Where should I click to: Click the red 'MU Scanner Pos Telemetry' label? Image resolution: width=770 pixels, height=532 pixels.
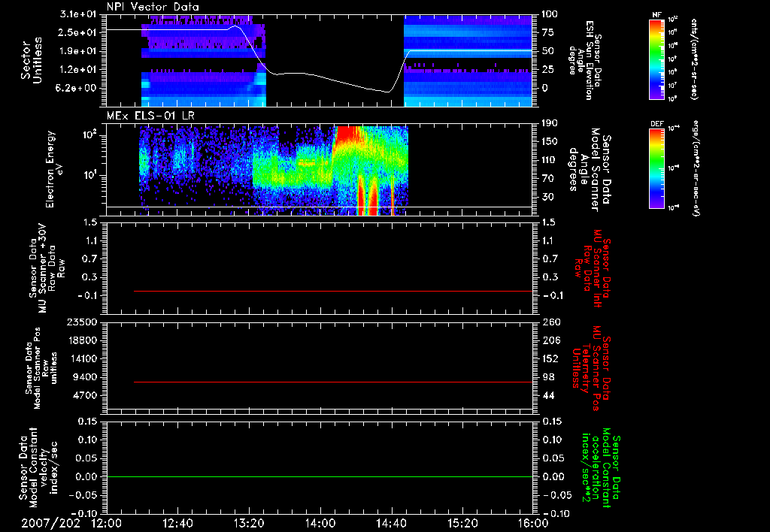click(591, 368)
